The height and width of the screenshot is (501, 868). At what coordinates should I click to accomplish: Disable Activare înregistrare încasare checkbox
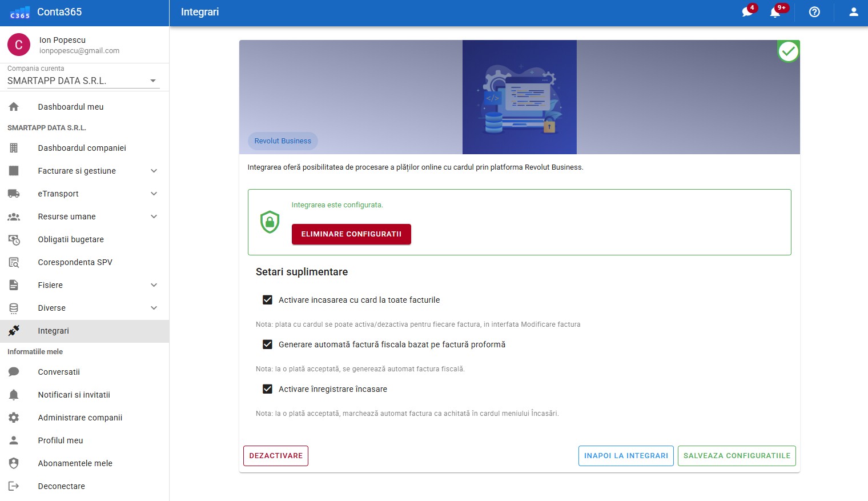coord(267,389)
